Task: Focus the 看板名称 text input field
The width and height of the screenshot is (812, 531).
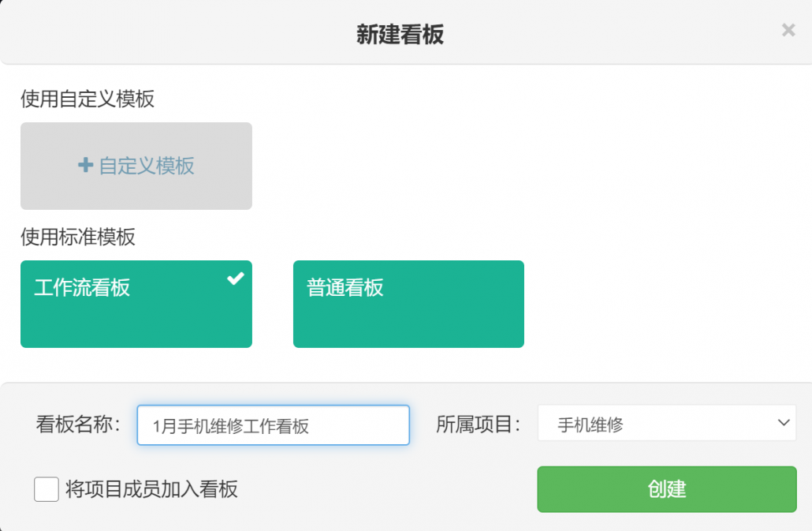Action: tap(273, 425)
